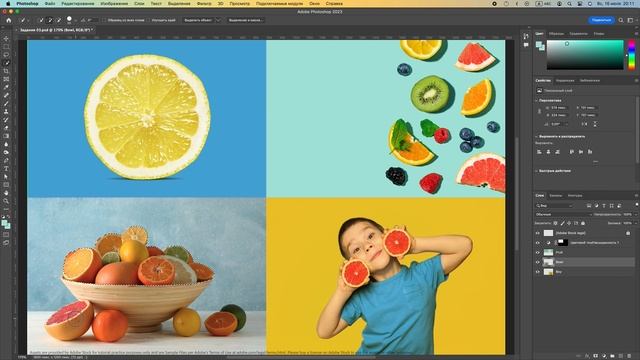Collapse the Transform section in Properties
The image size is (640, 360).
pos(536,100)
